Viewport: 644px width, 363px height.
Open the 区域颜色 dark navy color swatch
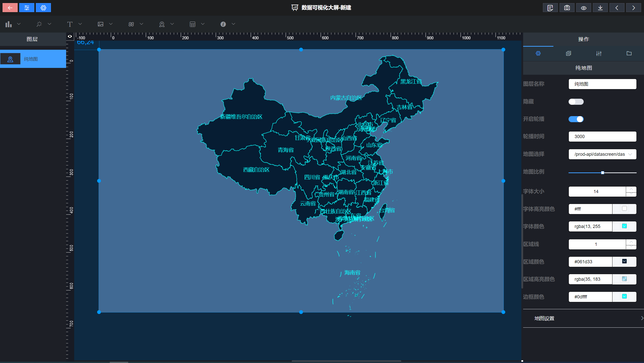click(624, 261)
